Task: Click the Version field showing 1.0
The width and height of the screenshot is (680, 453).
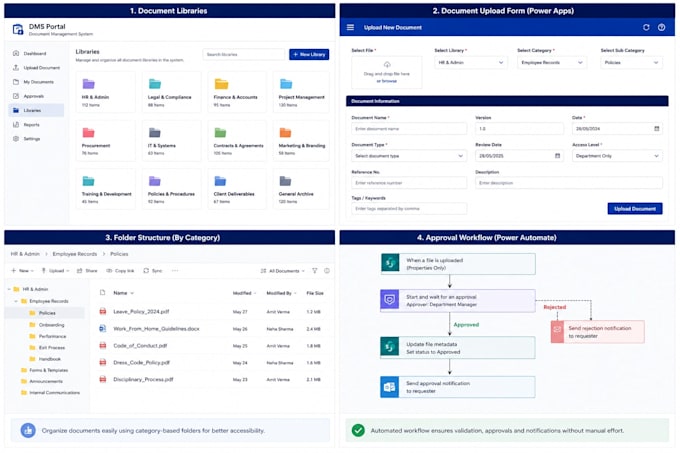Action: pos(519,129)
